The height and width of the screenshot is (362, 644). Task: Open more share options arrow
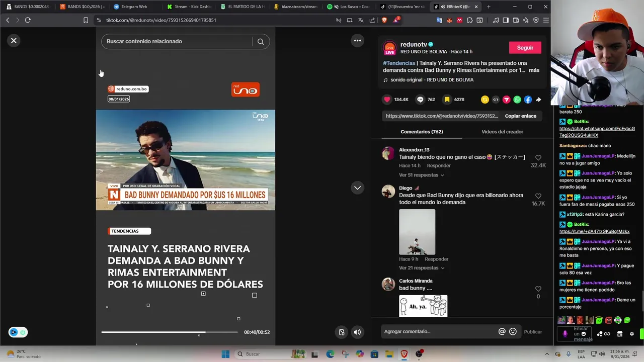538,100
